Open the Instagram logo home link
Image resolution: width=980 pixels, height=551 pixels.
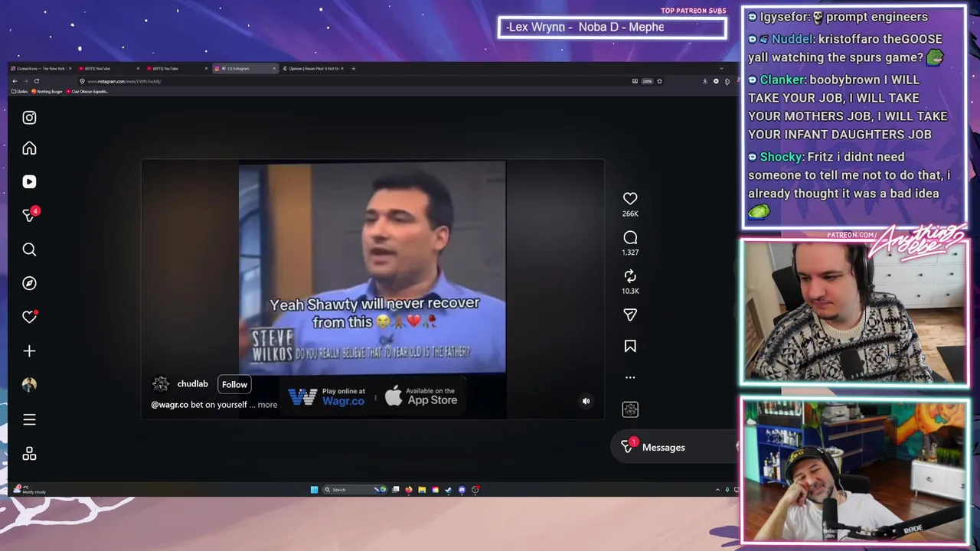29,118
